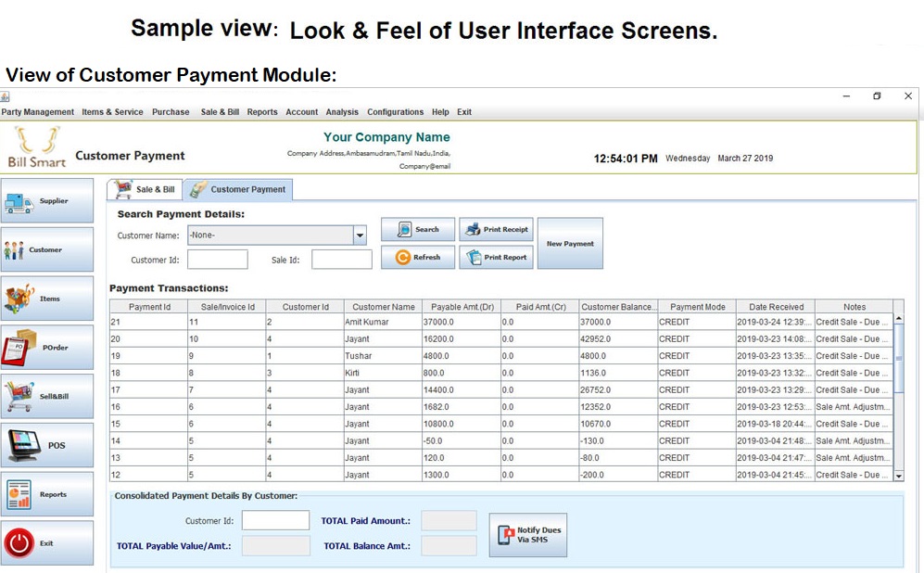Viewport: 924px width, 573px height.
Task: Select the Tushar customer name cell
Action: [384, 356]
